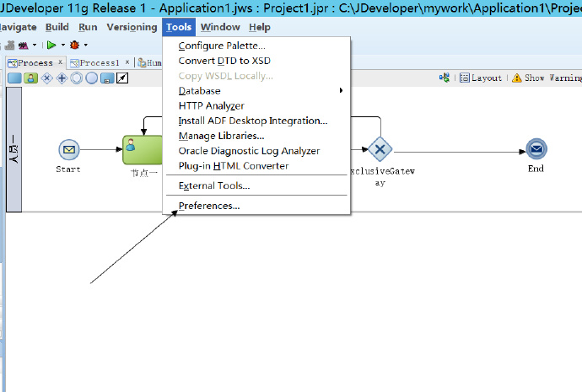Open the Tools menu

(x=179, y=27)
